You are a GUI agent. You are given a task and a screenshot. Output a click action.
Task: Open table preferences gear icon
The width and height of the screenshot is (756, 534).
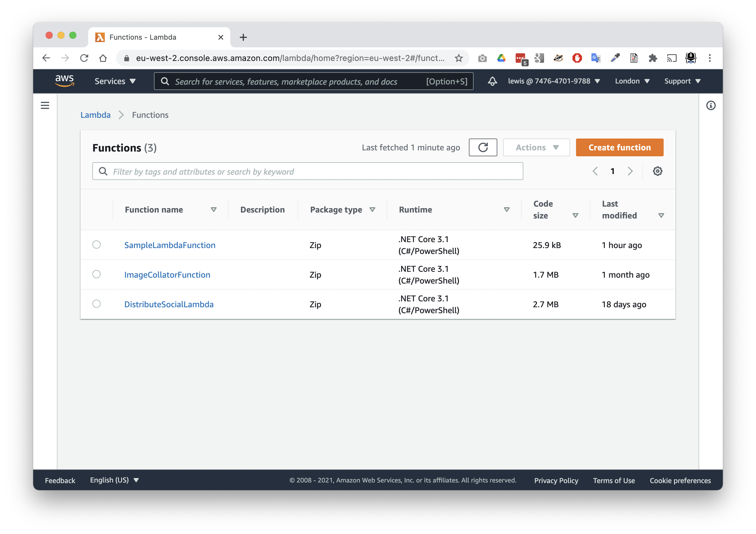click(x=657, y=171)
